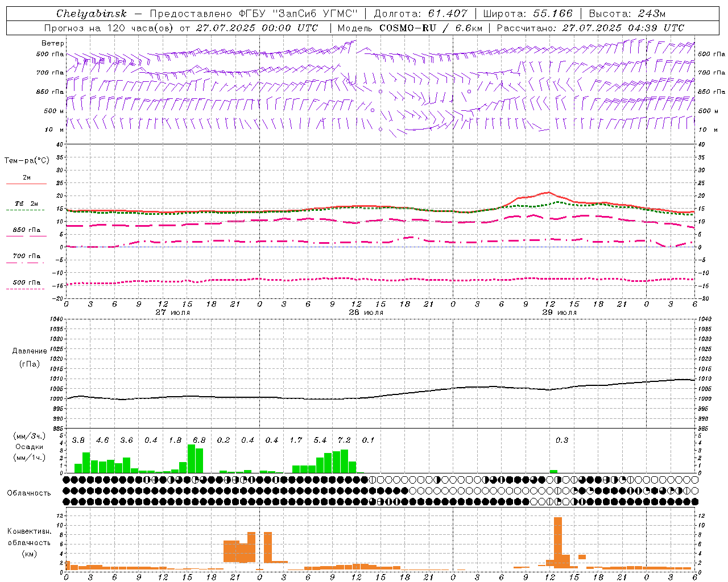Click the red temperature peak on 29 июля

pos(548,193)
